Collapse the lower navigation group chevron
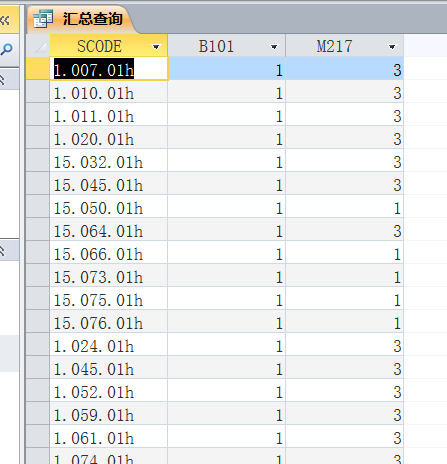Screen dimensions: 447x464 (x=2, y=250)
